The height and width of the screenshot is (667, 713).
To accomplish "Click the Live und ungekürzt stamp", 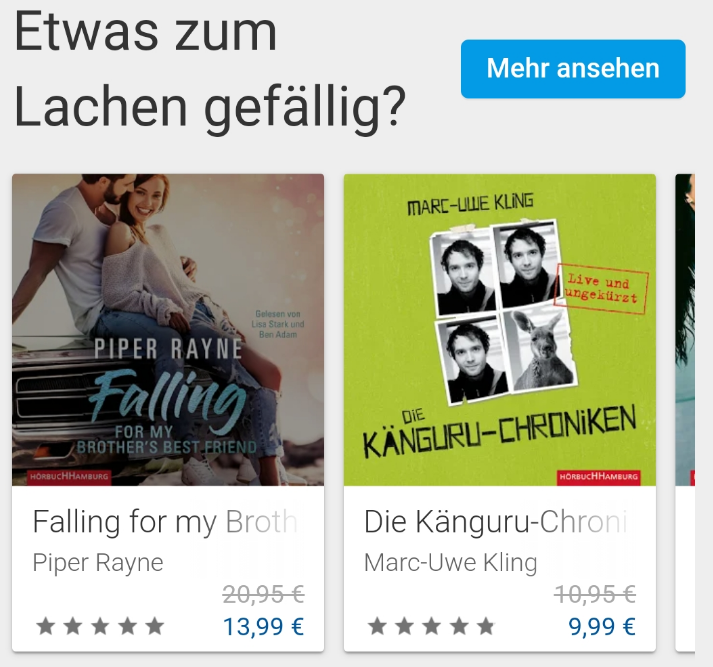I will tap(601, 289).
